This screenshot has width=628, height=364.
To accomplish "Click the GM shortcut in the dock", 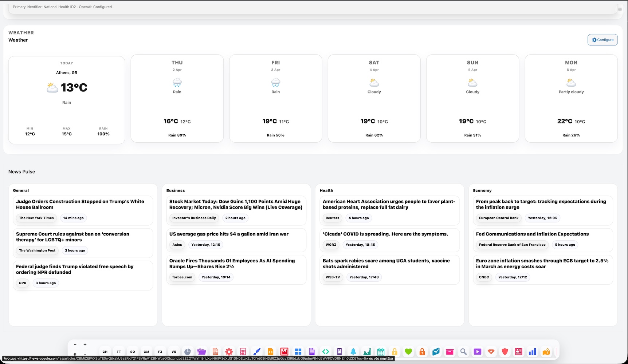I will pos(146,352).
